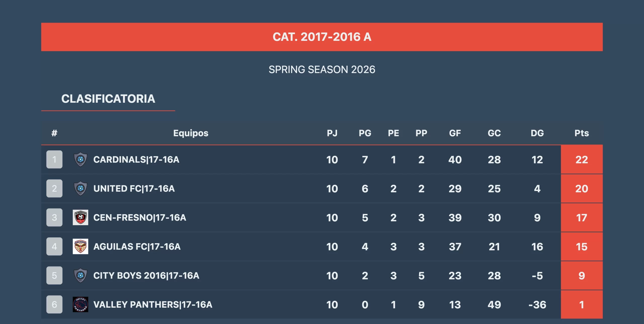The height and width of the screenshot is (324, 644).
Task: Click the Aguilas FC eagle crest logo
Action: pyautogui.click(x=80, y=246)
